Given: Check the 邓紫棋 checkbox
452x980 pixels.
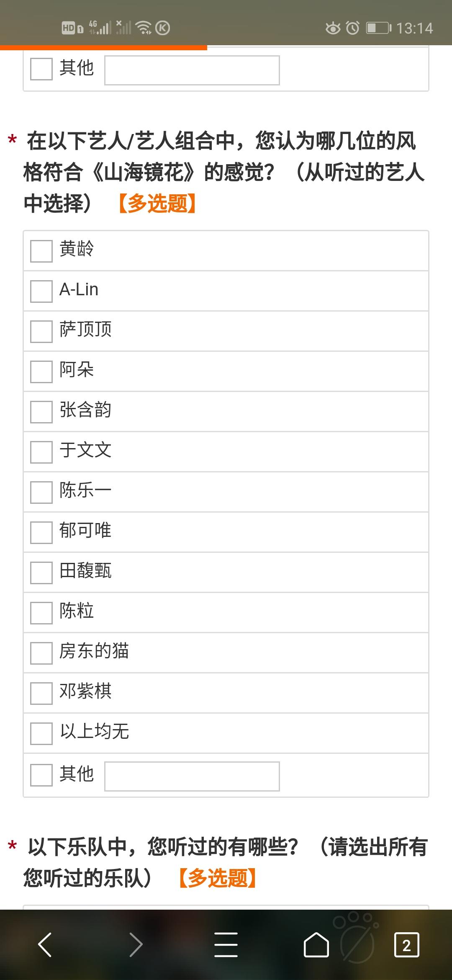Looking at the screenshot, I should point(41,693).
